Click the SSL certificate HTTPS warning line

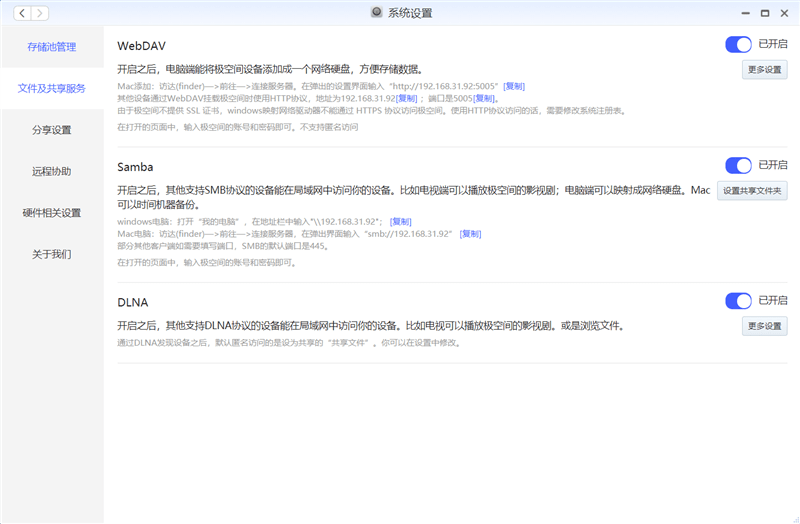372,111
